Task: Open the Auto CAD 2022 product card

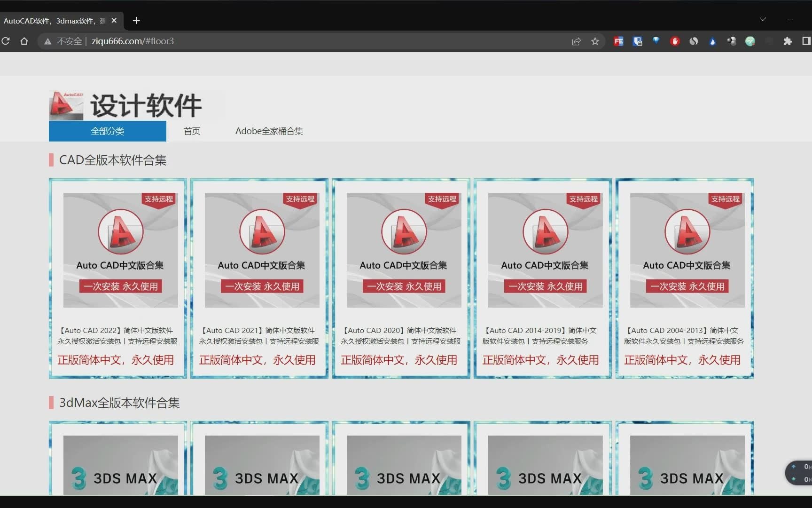Action: point(117,278)
